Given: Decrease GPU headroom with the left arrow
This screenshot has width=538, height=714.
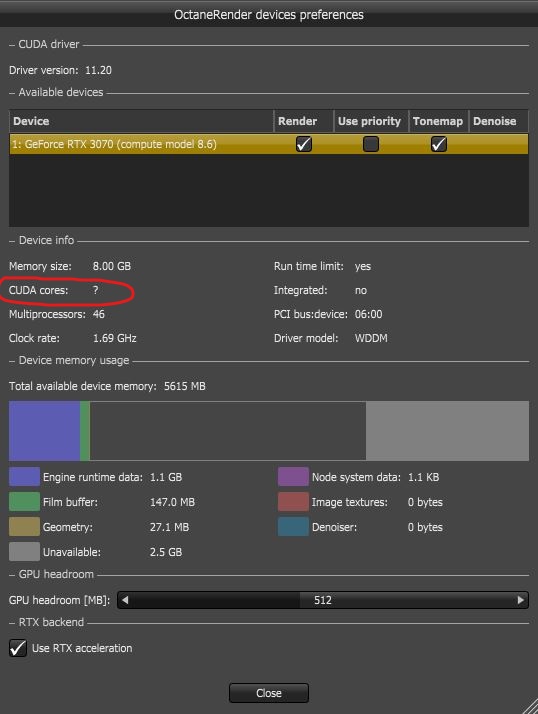Looking at the screenshot, I should click(x=125, y=600).
